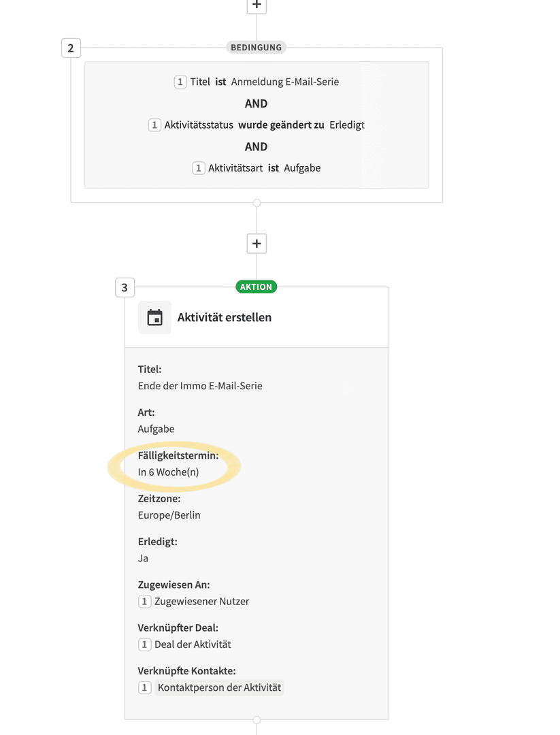Click the Fälligkeitstermin value In 6 Woche(n)
Image resolution: width=560 pixels, height=735 pixels.
(x=168, y=472)
